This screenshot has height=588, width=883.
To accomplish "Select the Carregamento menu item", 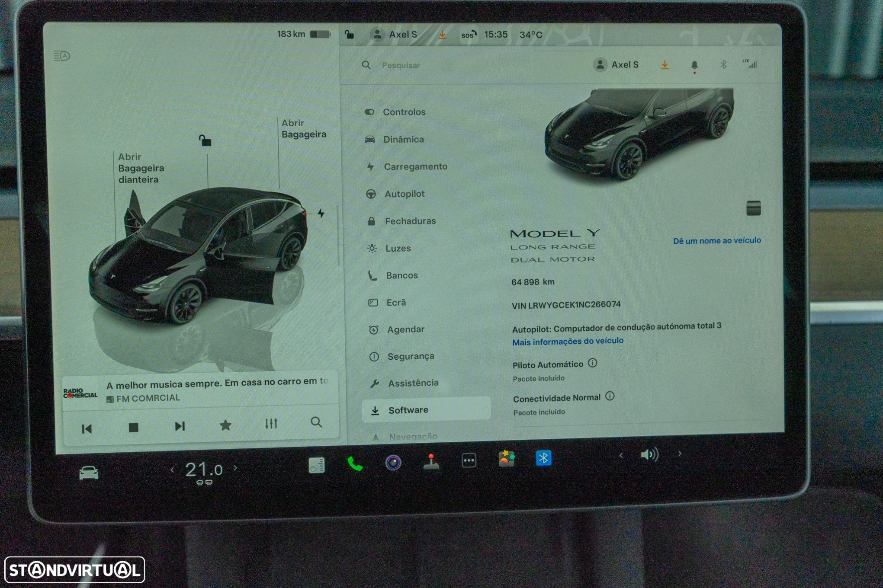I will click(407, 166).
